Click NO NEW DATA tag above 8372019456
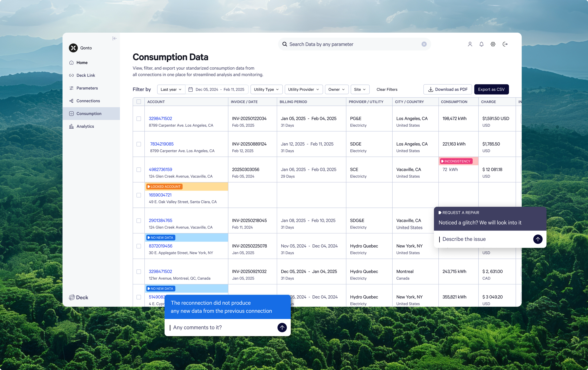Image resolution: width=588 pixels, height=370 pixels. point(161,237)
